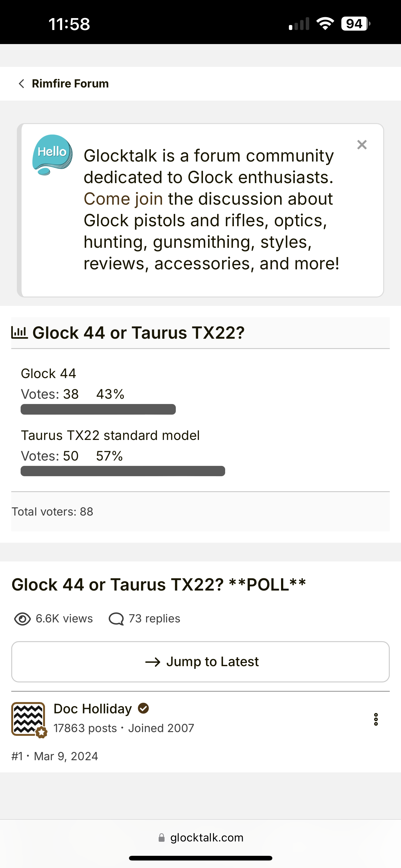Screen dimensions: 401x868
Task: Tap the Taurus TX22 vote progress bar
Action: (123, 471)
